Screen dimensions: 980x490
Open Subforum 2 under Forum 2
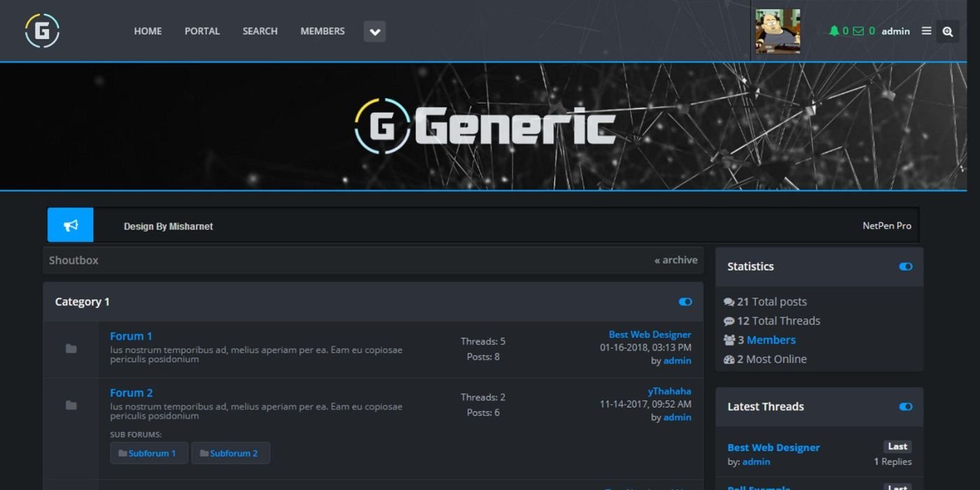click(x=231, y=453)
